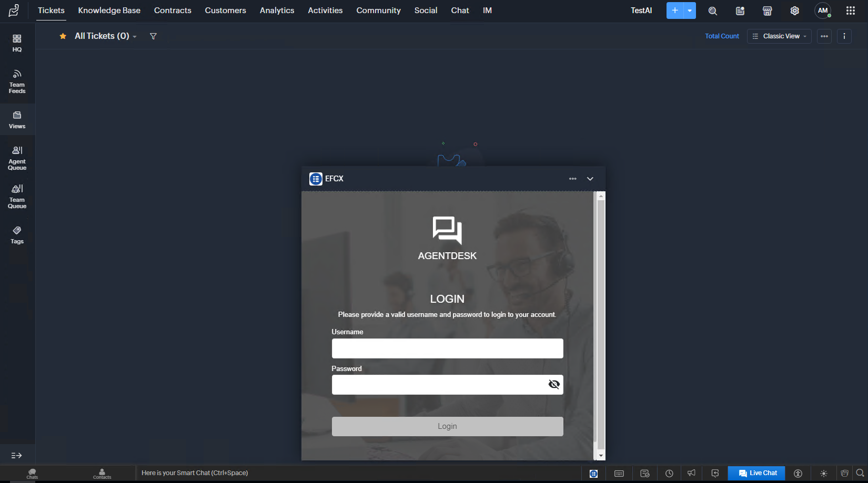Toggle the brightness theme icon
The image size is (868, 483).
823,473
